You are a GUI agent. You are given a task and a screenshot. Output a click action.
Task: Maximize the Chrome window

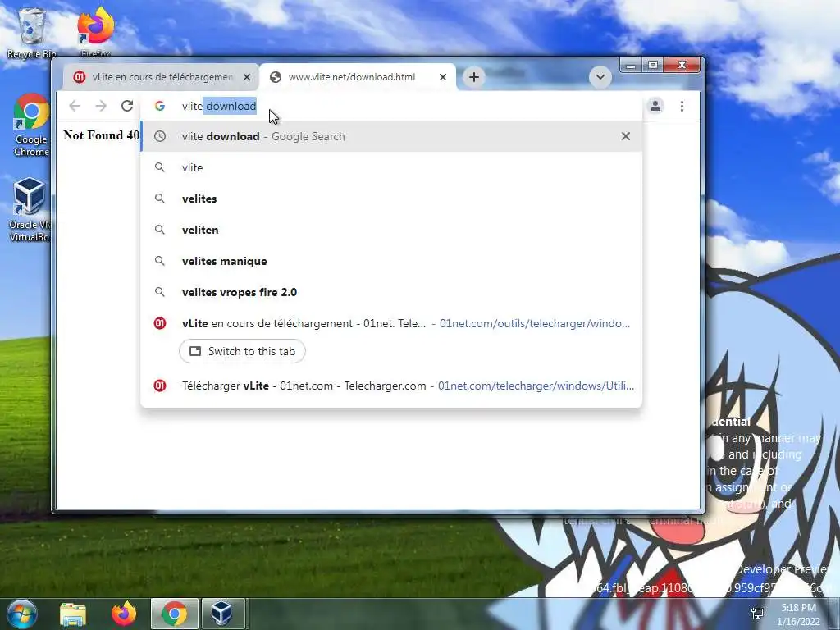[x=652, y=66]
